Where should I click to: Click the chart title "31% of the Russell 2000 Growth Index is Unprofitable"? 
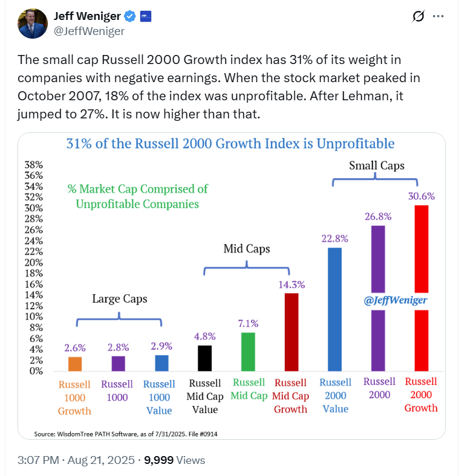[230, 144]
